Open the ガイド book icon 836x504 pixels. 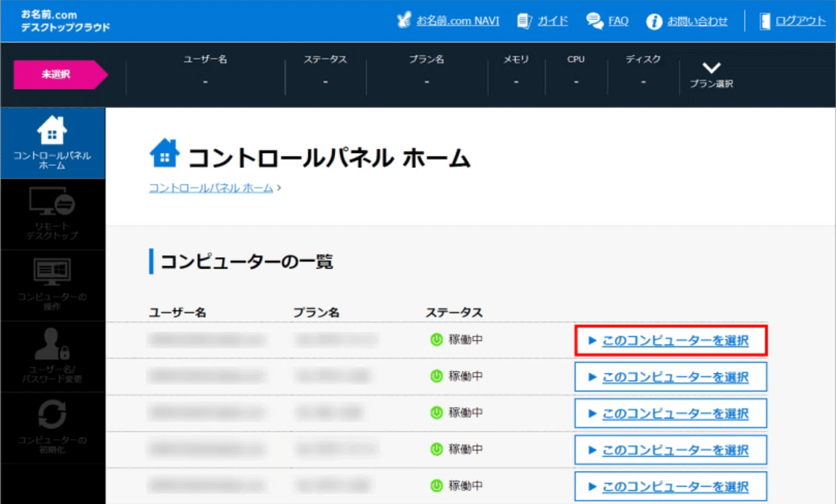[524, 21]
